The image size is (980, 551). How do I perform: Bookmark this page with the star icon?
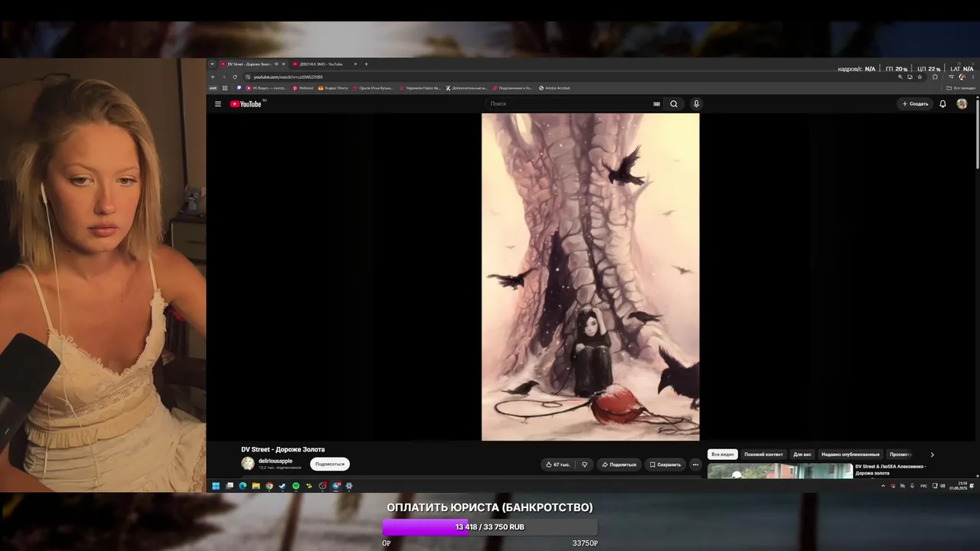(x=920, y=77)
